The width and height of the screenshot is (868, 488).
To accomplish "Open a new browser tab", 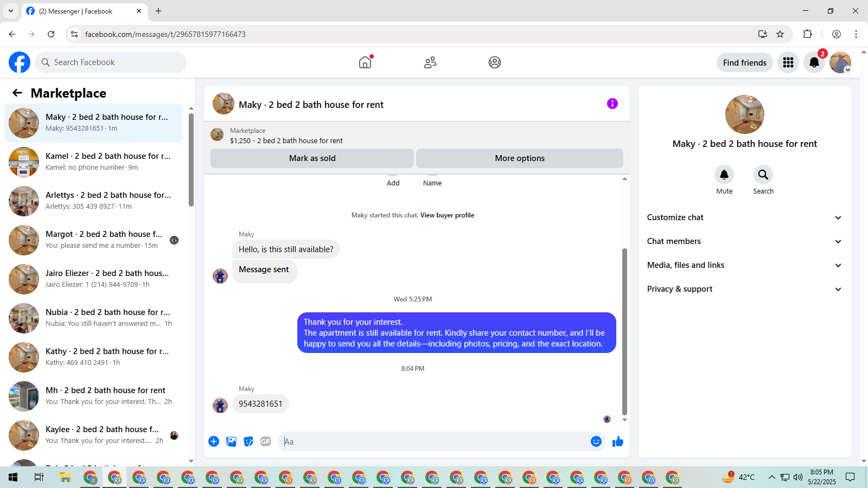I will click(158, 11).
